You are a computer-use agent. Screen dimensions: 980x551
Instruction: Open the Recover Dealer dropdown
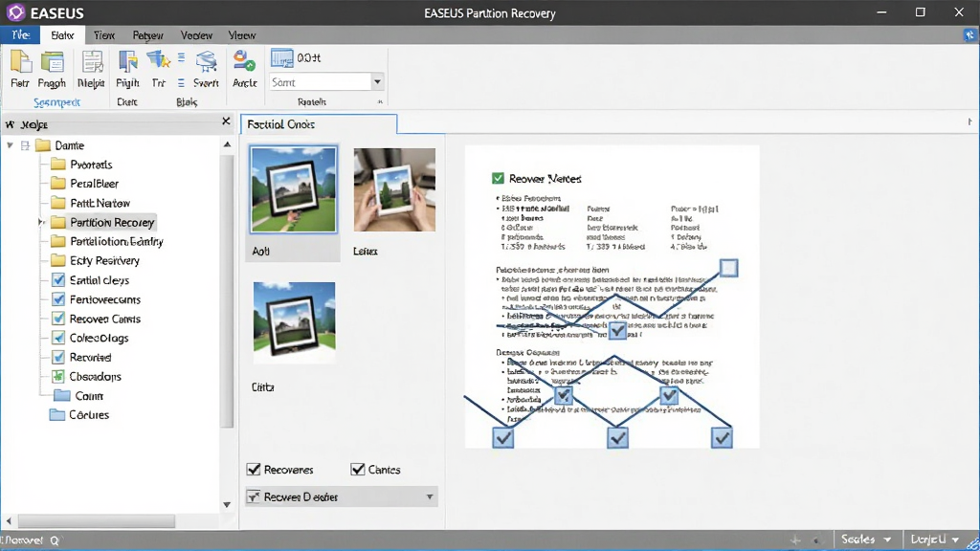430,497
